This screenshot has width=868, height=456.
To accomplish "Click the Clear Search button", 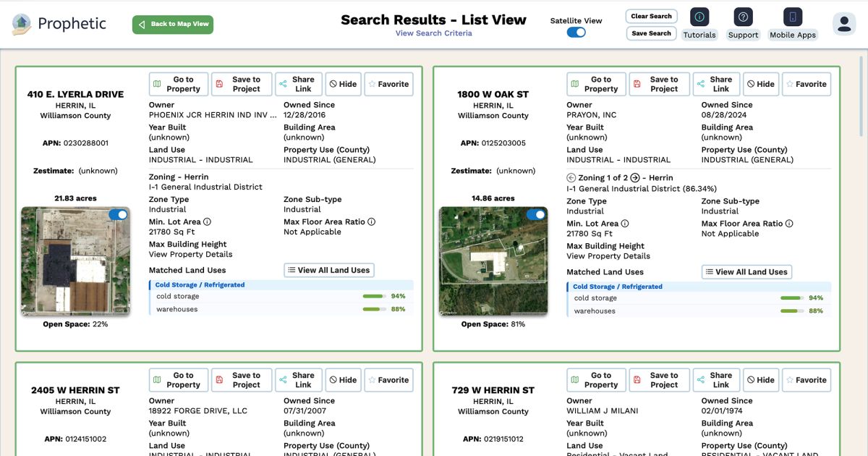I will 651,16.
